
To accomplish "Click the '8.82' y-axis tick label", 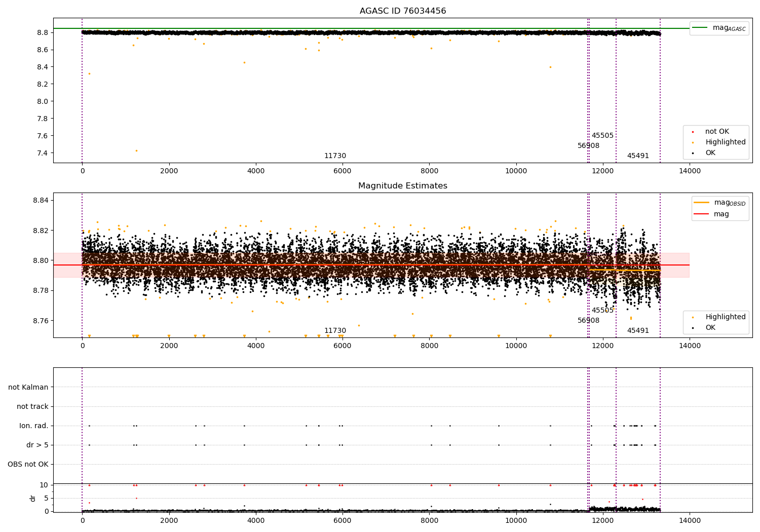I will 41,231.
